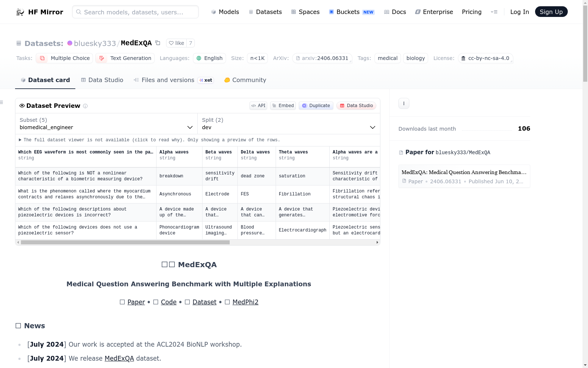Click the license icon on the cc-by-nc-sa-4.0 tag

[x=463, y=58]
